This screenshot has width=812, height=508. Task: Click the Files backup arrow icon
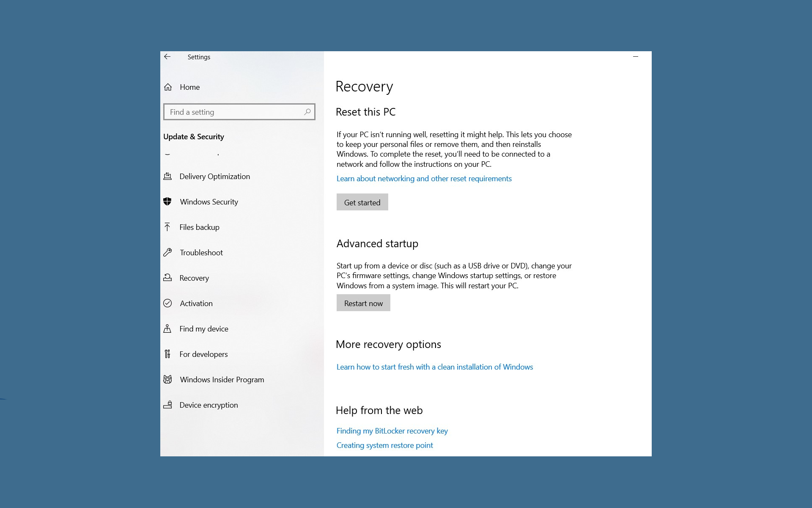pyautogui.click(x=167, y=227)
